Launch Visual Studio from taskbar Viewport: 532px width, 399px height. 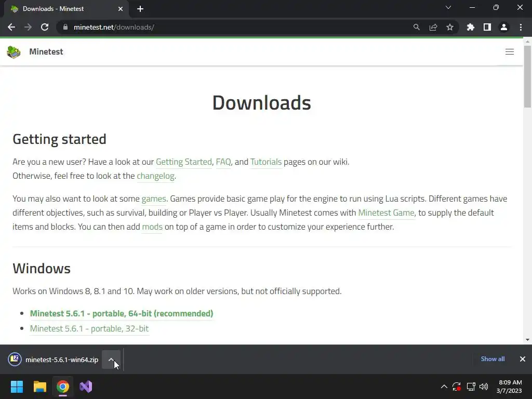(x=86, y=387)
